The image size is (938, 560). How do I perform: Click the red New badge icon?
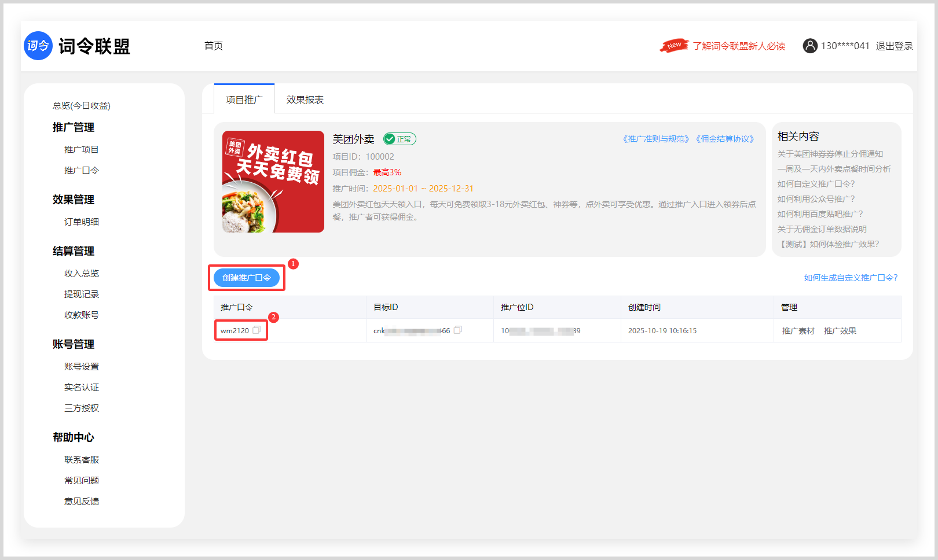tap(674, 45)
